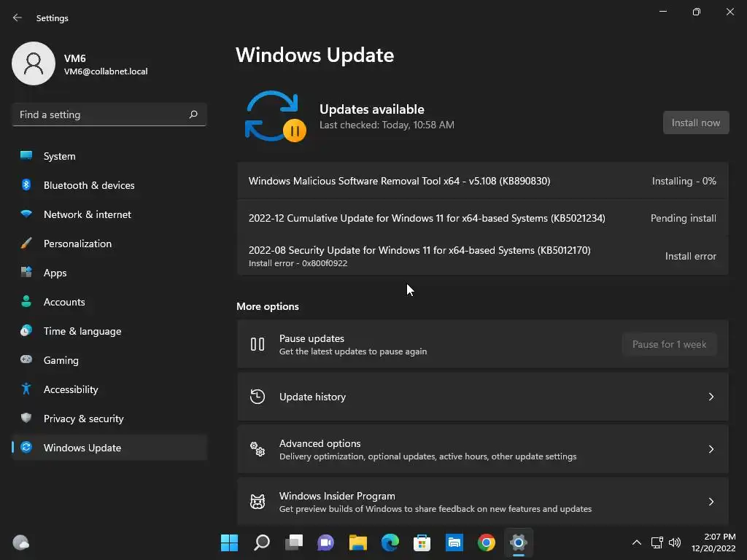Image resolution: width=747 pixels, height=560 pixels.
Task: Select the 2022-08 Security Update KB5012170 row
Action: [x=483, y=256]
